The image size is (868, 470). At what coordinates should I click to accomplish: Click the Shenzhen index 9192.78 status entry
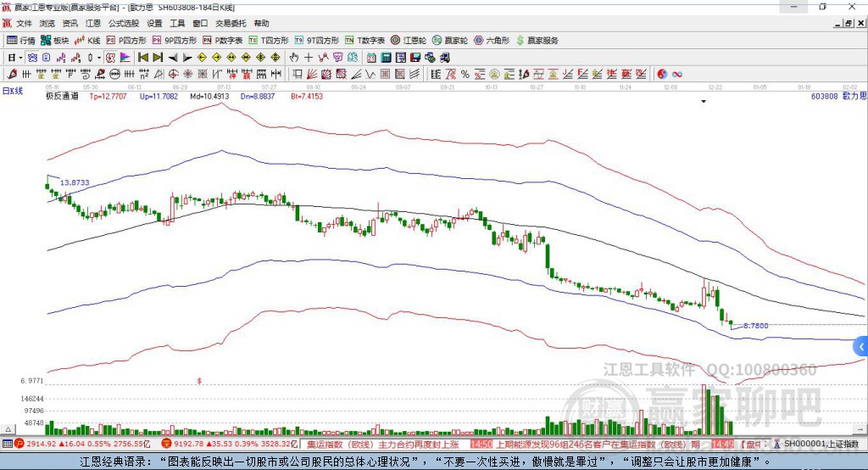point(231,444)
